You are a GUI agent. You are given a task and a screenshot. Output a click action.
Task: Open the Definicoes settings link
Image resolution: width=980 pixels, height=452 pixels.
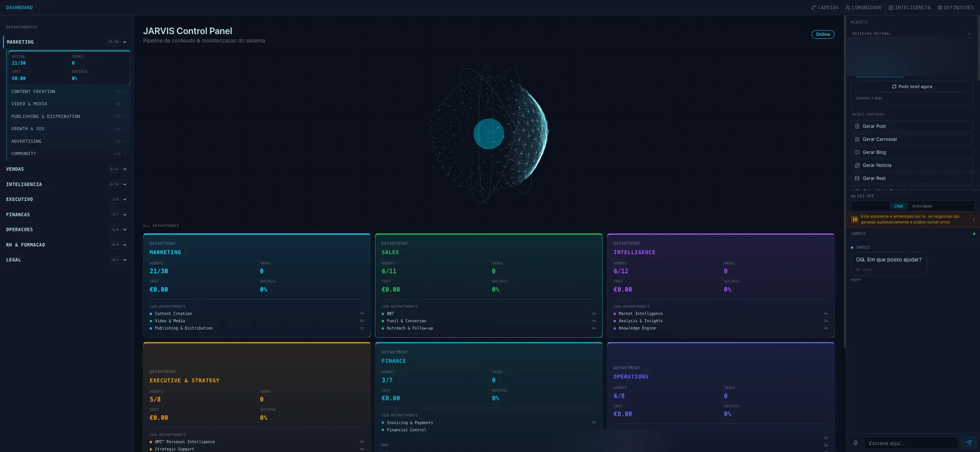pyautogui.click(x=955, y=7)
